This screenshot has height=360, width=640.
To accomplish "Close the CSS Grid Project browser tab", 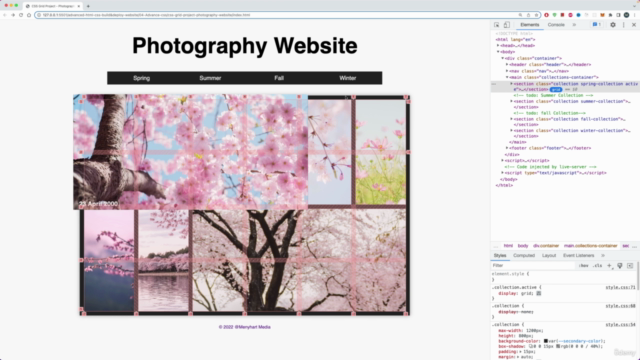I will point(79,6).
